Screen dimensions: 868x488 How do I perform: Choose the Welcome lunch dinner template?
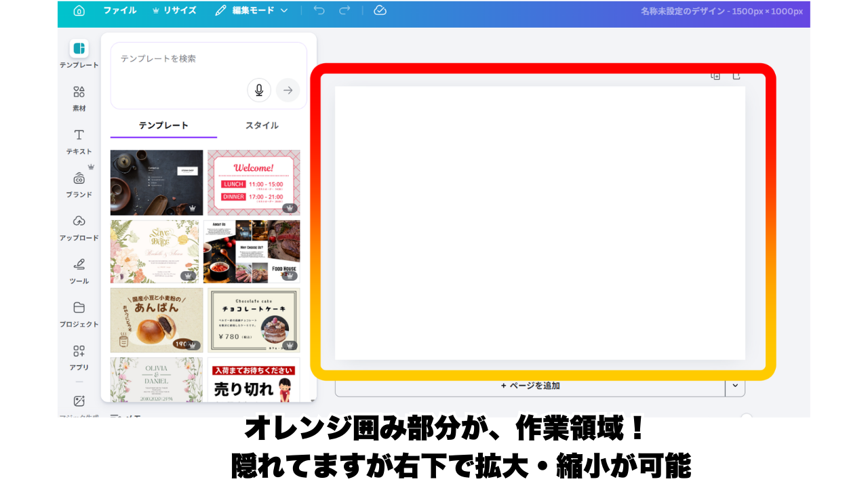(254, 182)
